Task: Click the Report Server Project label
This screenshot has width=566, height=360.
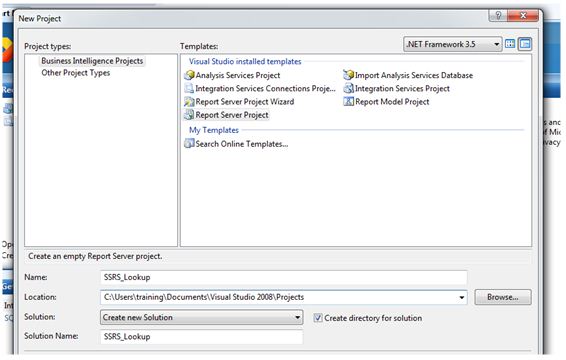Action: [x=232, y=115]
